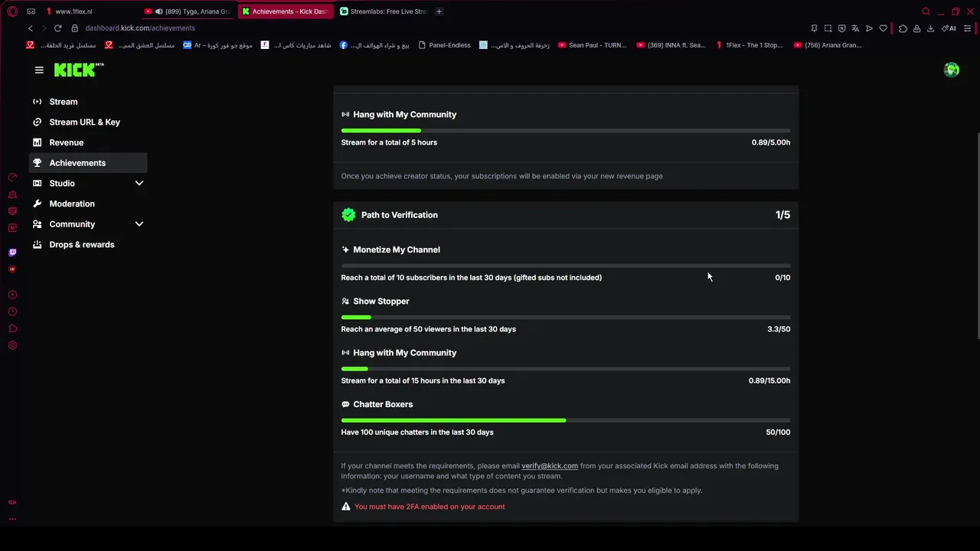Open a new browser tab
This screenshot has height=551, width=980.
(439, 11)
